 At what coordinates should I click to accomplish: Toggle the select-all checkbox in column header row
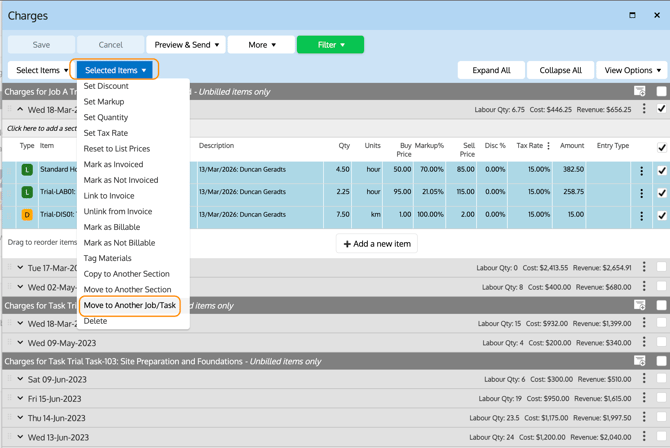click(661, 147)
